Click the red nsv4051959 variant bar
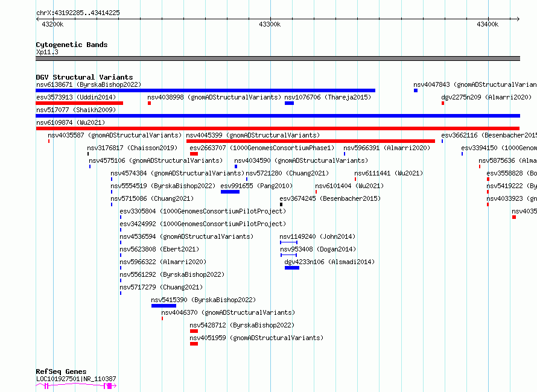 [194, 344]
